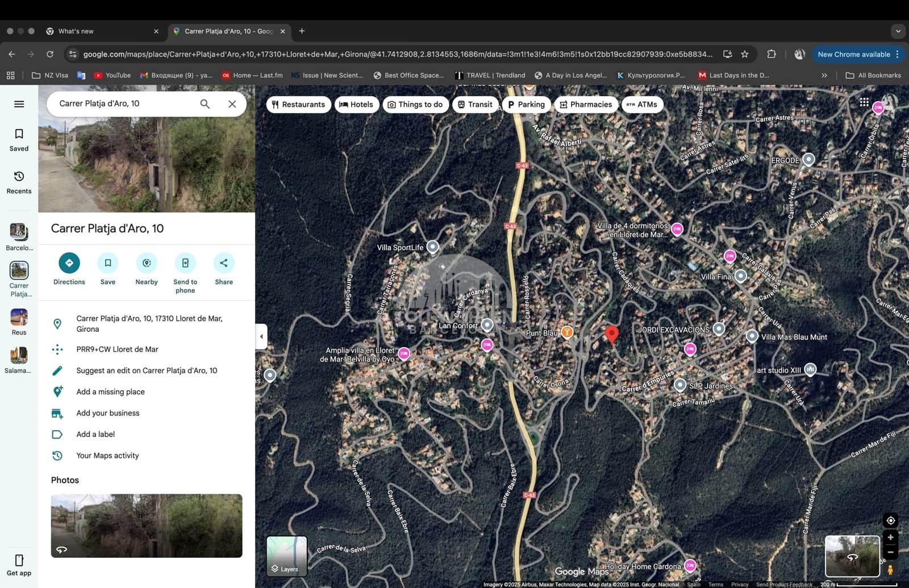Click the New Chrome available button

coord(853,55)
